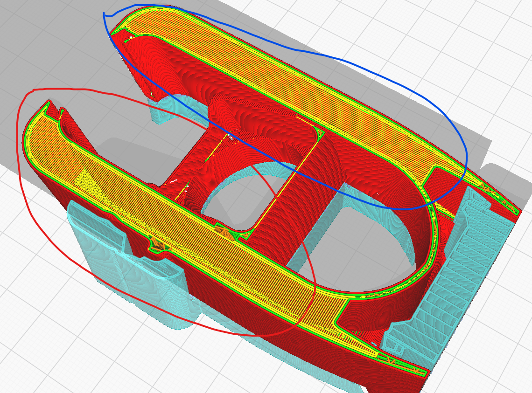Viewport: 532px width, 393px height.
Task: Click the yellow top infill of the lower arm
Action: 190,217
